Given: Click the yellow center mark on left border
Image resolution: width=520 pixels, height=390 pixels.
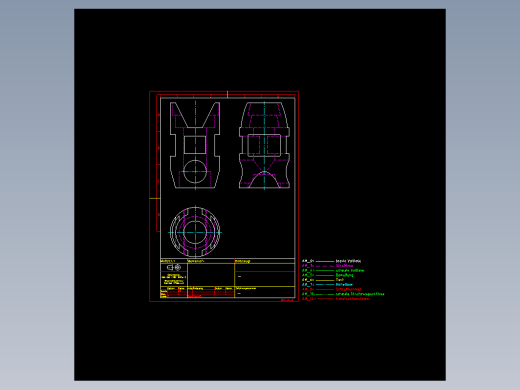Looking at the screenshot, I should tap(155, 198).
